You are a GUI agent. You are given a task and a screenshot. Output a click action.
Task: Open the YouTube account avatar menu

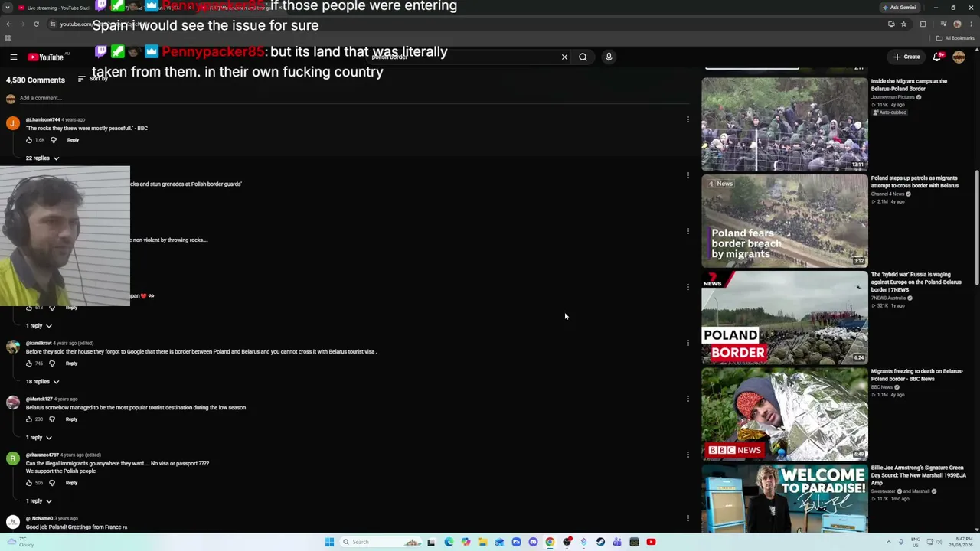(x=959, y=57)
